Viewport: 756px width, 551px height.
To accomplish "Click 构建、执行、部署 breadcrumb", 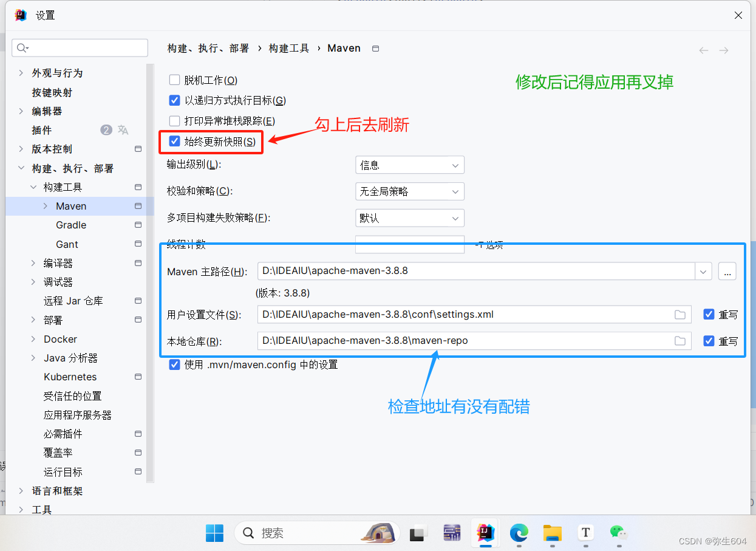I will [x=208, y=48].
